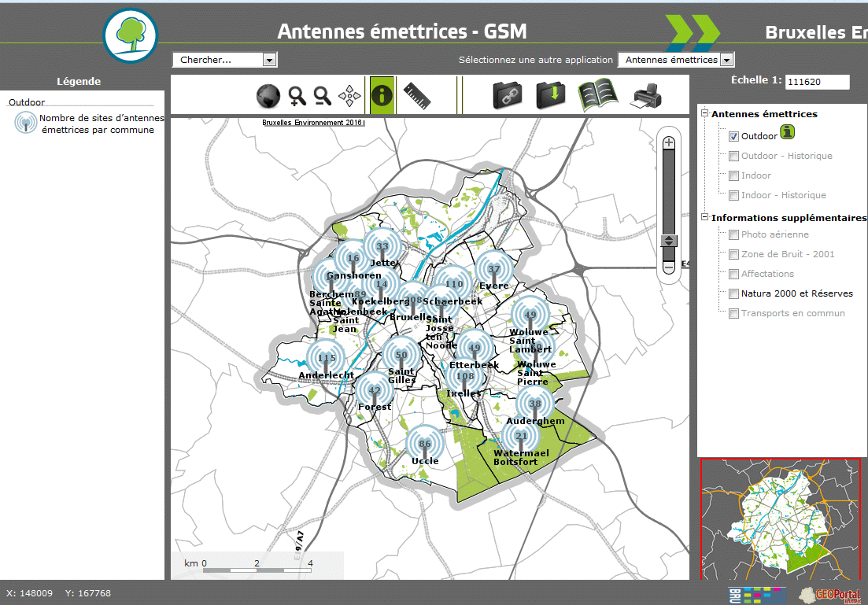The width and height of the screenshot is (868, 605).
Task: Collapse the Informations supplémentaires tree group
Action: pos(704,217)
